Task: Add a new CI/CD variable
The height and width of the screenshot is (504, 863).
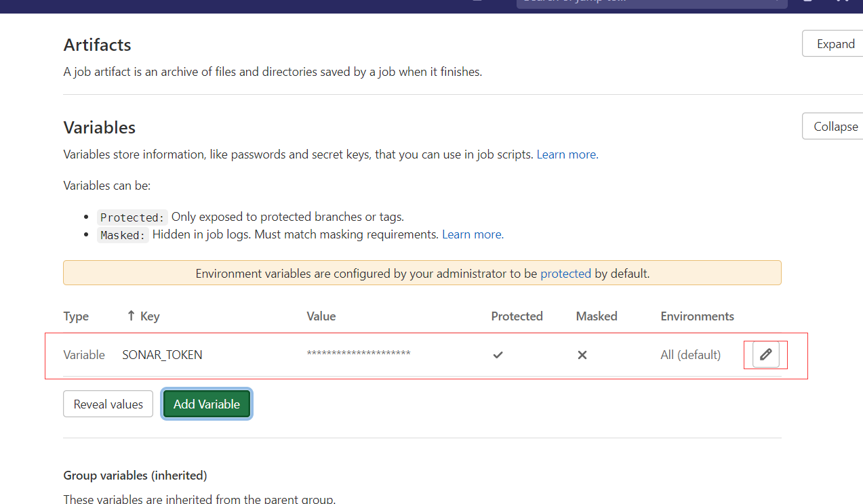Action: (x=207, y=404)
